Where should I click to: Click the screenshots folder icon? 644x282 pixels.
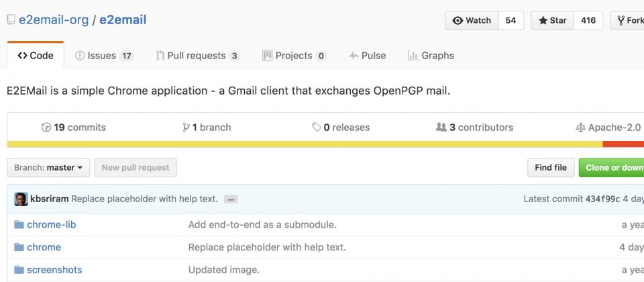(19, 270)
